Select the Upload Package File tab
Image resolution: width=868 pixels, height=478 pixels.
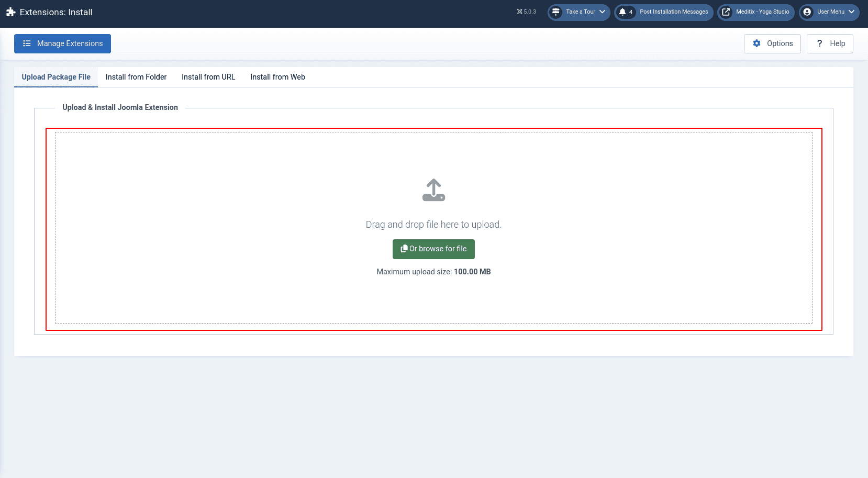click(x=56, y=77)
